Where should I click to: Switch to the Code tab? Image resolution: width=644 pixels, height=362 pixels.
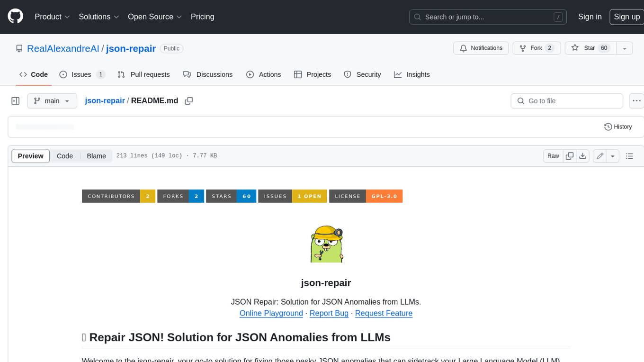tap(34, 74)
